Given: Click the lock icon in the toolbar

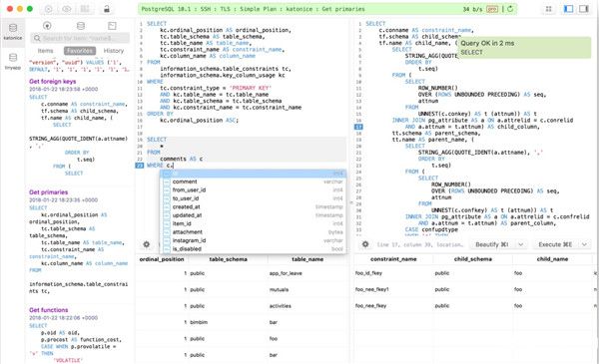Looking at the screenshot, I should click(x=107, y=9).
